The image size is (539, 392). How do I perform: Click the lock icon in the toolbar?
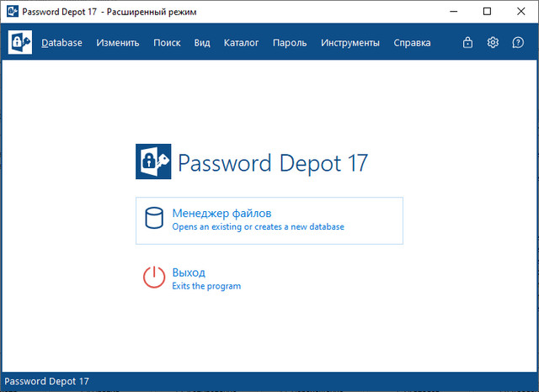468,43
